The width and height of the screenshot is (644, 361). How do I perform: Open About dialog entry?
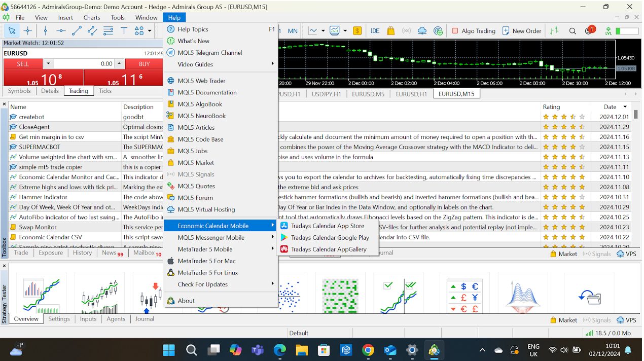[x=221, y=301]
